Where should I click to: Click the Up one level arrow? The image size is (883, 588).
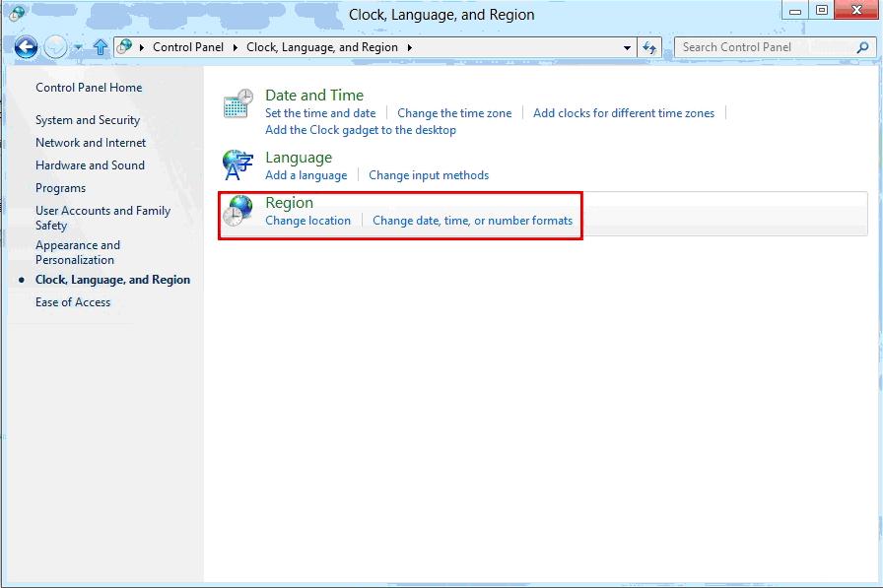101,46
